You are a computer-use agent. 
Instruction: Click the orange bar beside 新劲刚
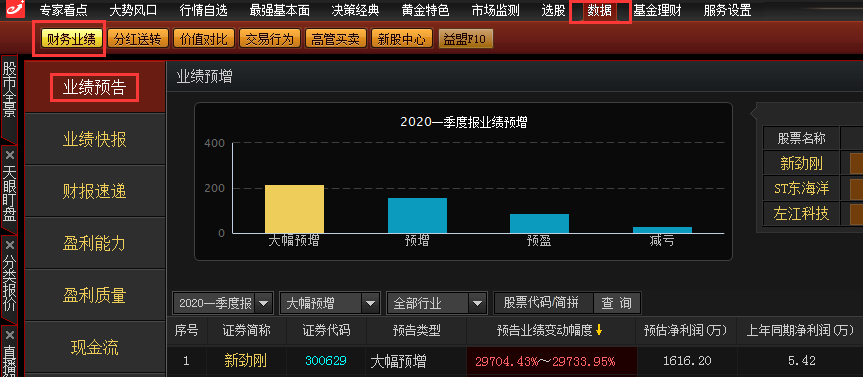(856, 163)
